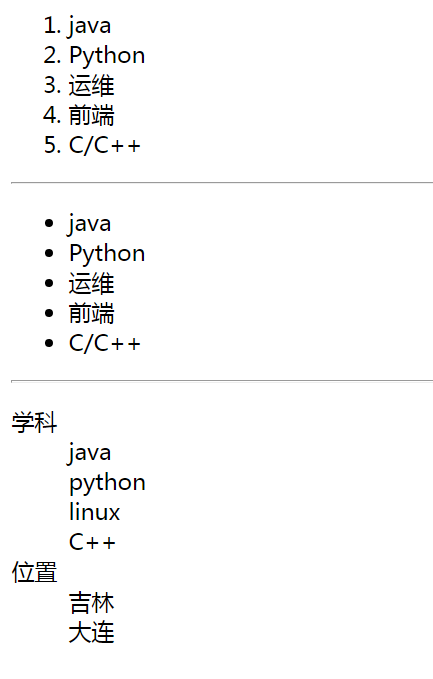This screenshot has width=433, height=679.
Task: Click 'java' in the bulleted list
Action: click(90, 224)
